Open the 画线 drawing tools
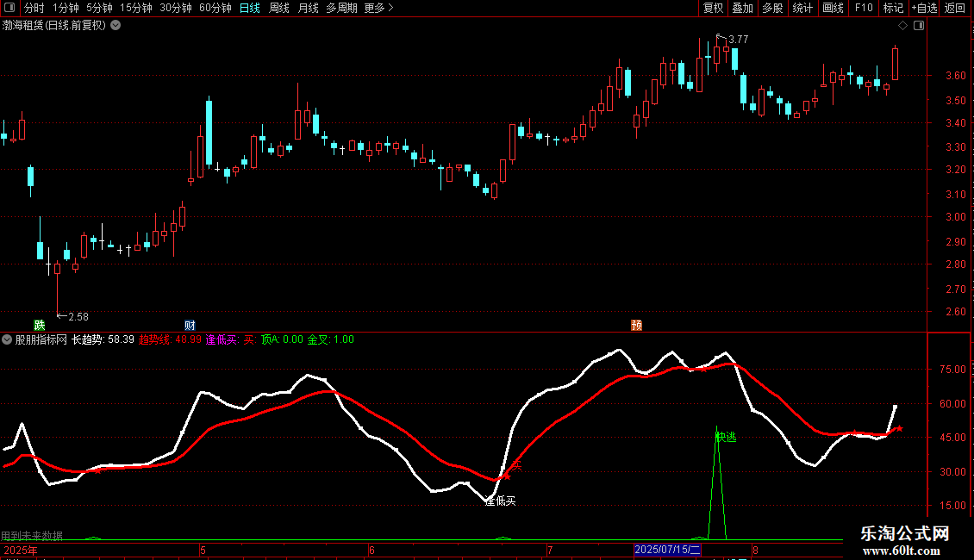 (833, 8)
